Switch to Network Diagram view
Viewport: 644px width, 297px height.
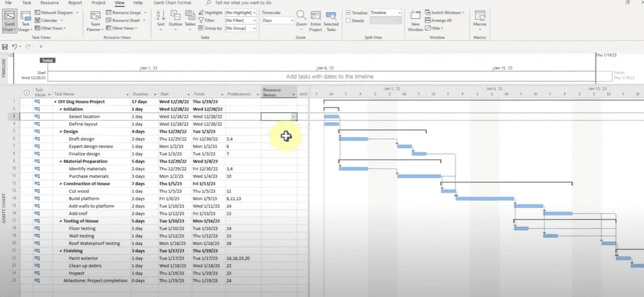(57, 13)
